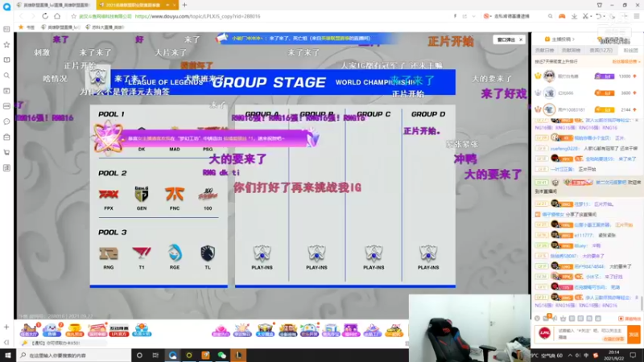Open the second bookmark in bookmarks bar
644x362 pixels.
click(x=105, y=27)
